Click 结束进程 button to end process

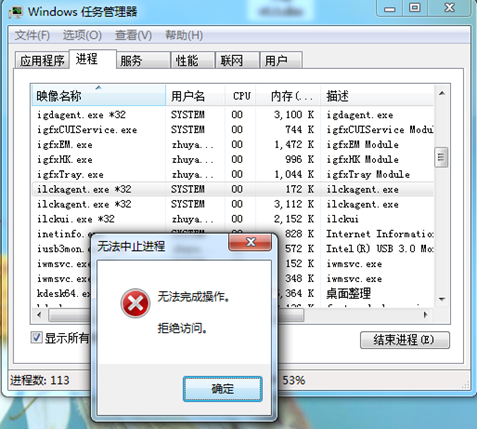pos(405,340)
